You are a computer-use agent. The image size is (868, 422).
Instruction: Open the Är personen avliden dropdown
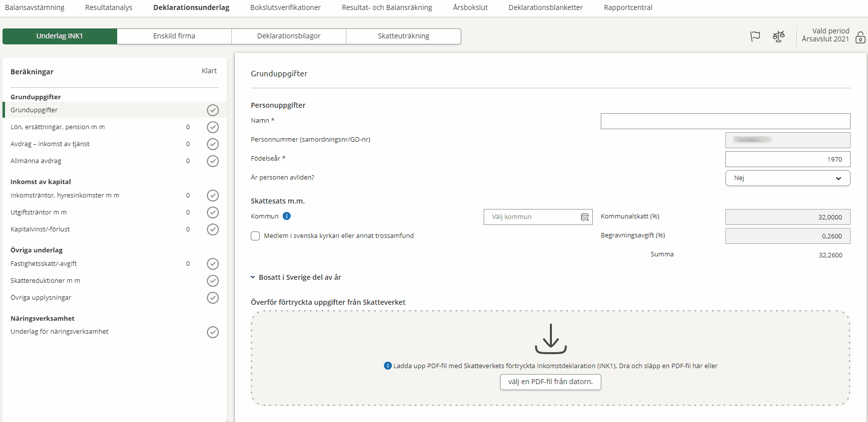[787, 178]
